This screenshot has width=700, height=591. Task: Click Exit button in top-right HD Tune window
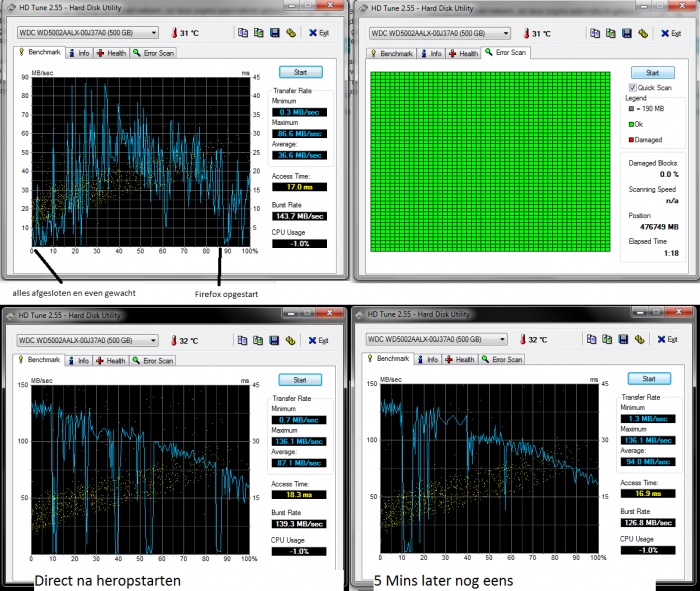point(671,33)
